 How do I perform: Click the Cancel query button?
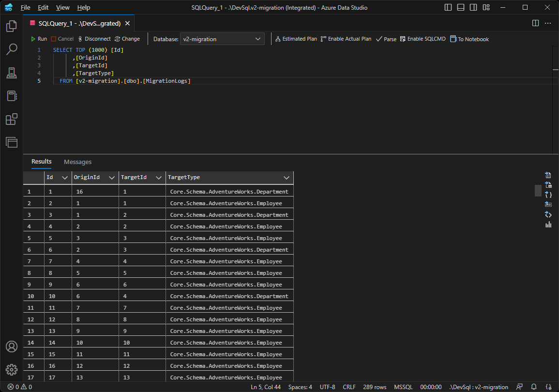62,39
